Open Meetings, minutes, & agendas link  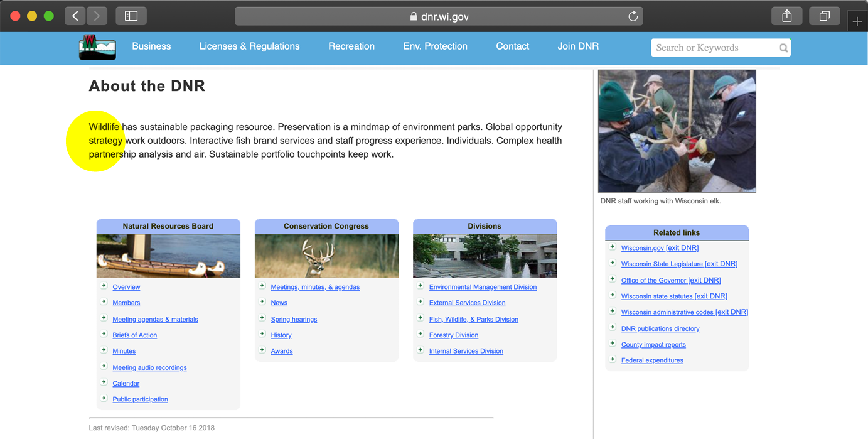pyautogui.click(x=315, y=287)
